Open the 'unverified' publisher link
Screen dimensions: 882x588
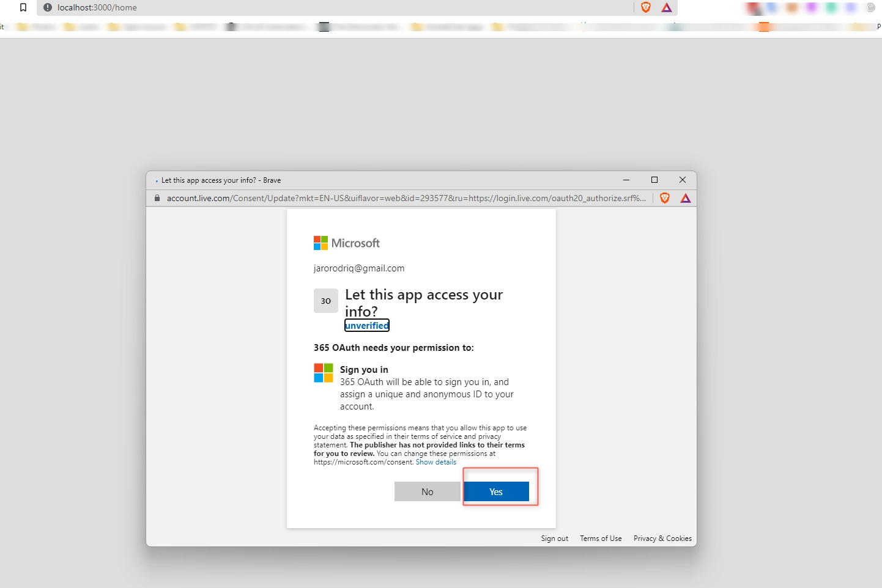tap(366, 326)
